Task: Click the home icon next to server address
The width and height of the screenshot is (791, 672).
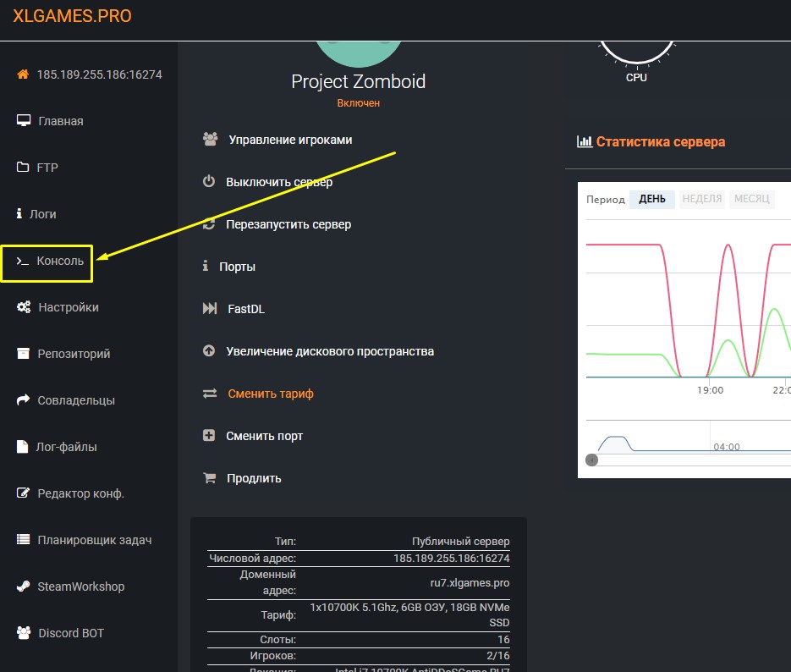Action: coord(23,74)
